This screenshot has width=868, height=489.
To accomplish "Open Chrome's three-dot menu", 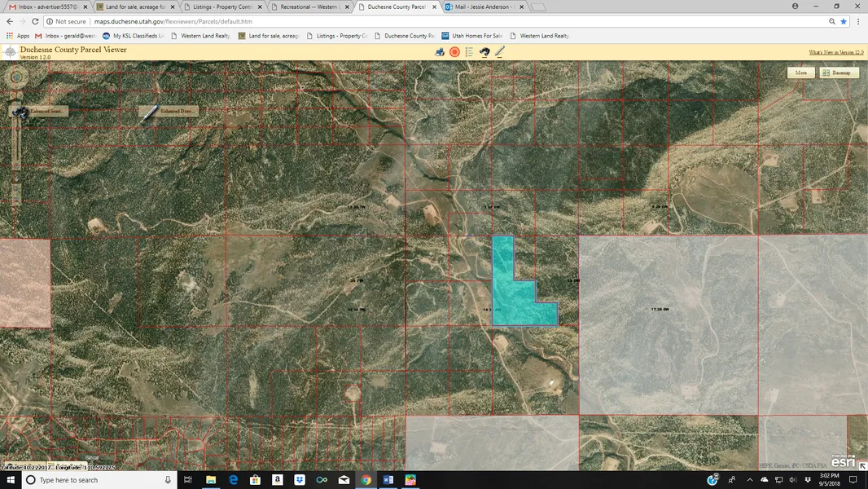I will (858, 21).
